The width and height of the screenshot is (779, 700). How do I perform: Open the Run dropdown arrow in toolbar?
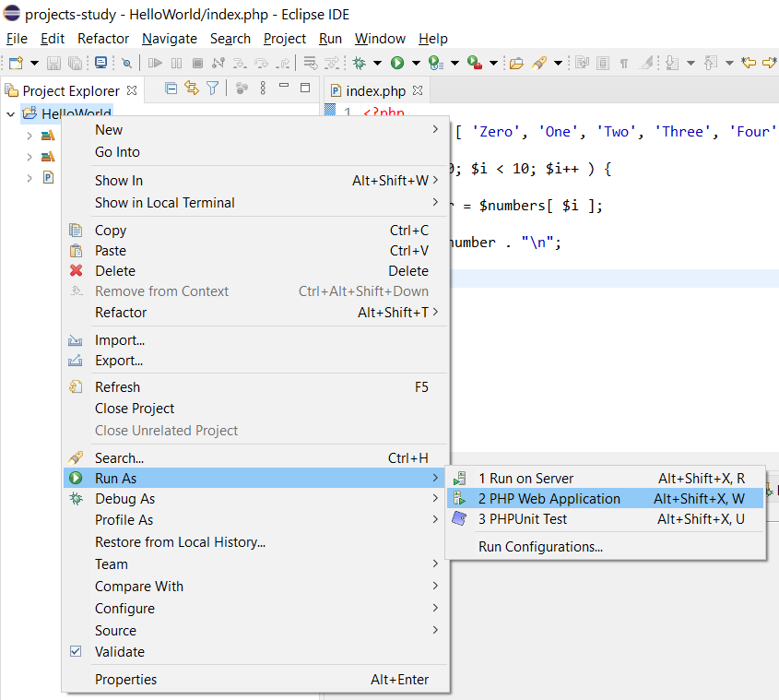pos(416,63)
